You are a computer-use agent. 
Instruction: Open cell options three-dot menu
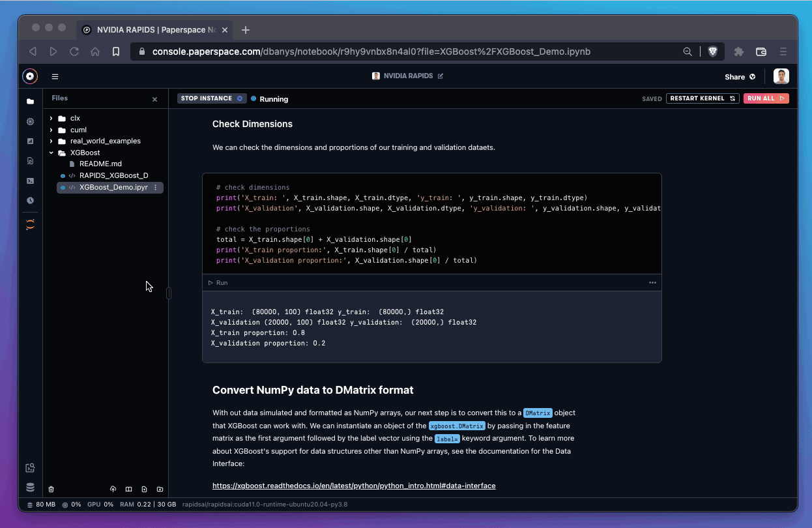pyautogui.click(x=652, y=283)
